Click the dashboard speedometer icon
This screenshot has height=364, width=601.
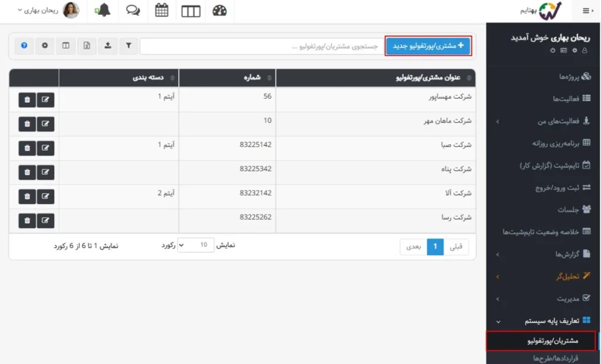click(220, 11)
